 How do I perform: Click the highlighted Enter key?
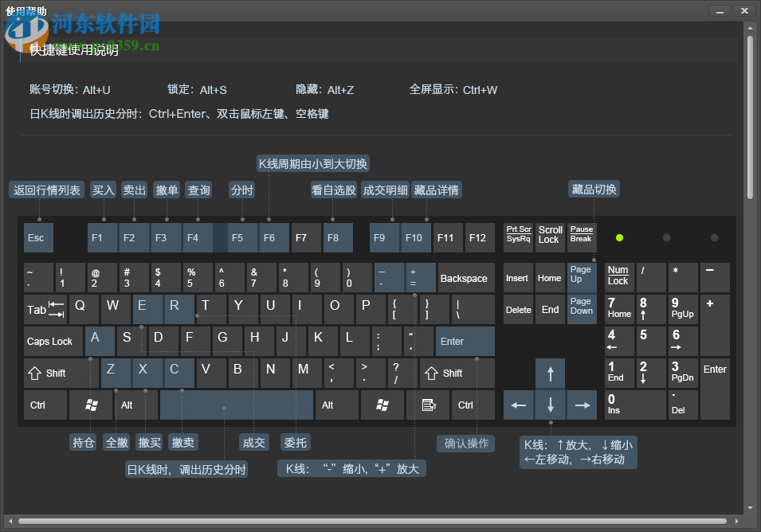click(465, 342)
